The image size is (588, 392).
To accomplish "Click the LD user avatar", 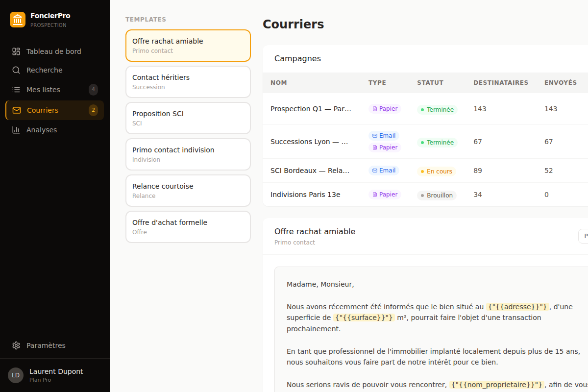I will coord(16,375).
